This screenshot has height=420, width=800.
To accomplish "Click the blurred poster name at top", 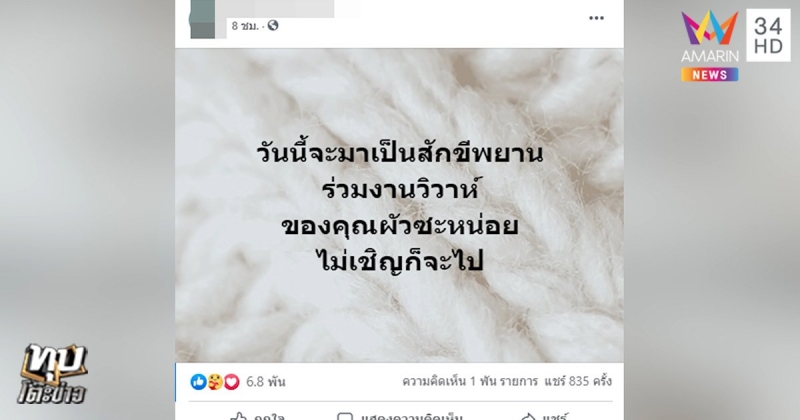I will pos(281,9).
